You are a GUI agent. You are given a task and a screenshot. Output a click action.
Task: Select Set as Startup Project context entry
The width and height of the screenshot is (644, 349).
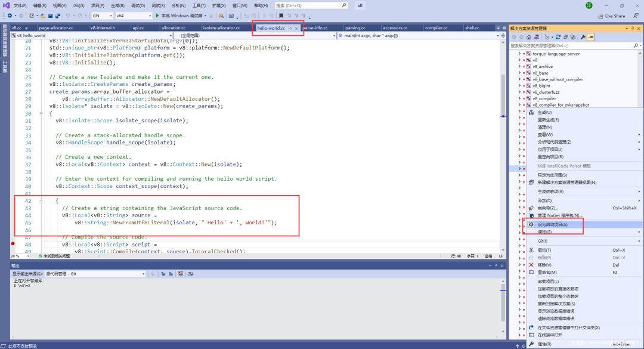pyautogui.click(x=553, y=224)
